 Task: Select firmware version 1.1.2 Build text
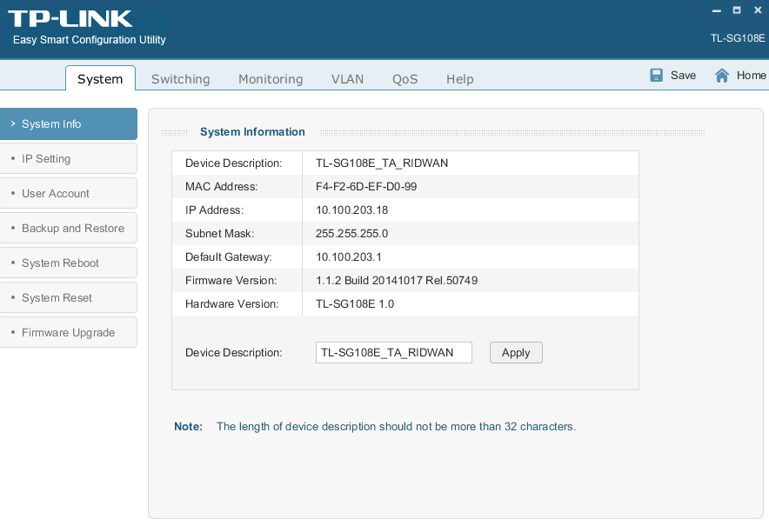pyautogui.click(x=397, y=281)
